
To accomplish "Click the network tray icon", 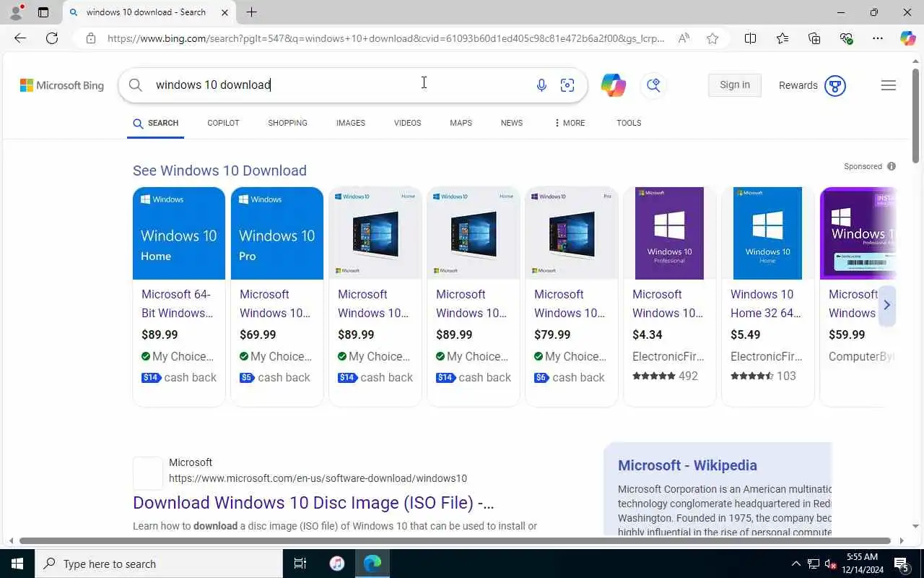I will point(814,564).
